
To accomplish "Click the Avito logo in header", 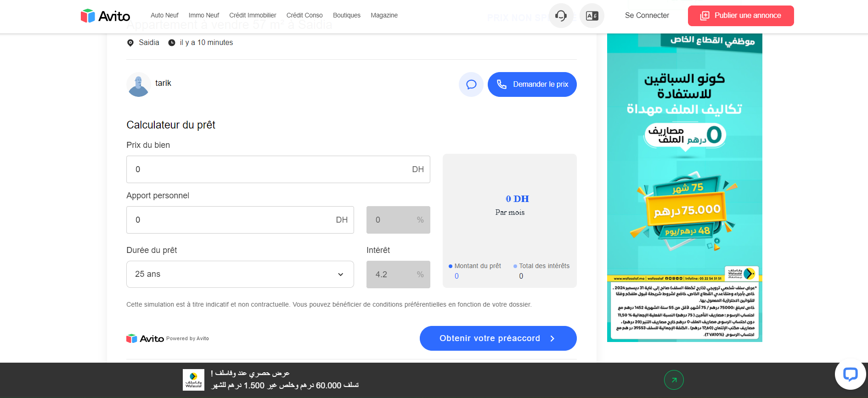I will click(105, 16).
